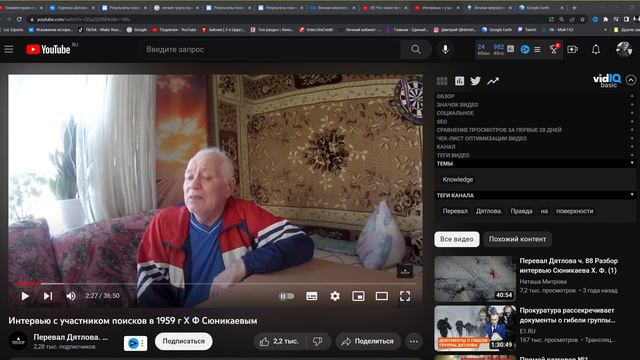The height and width of the screenshot is (360, 640).
Task: Reload the page in the browser
Action: (19, 19)
